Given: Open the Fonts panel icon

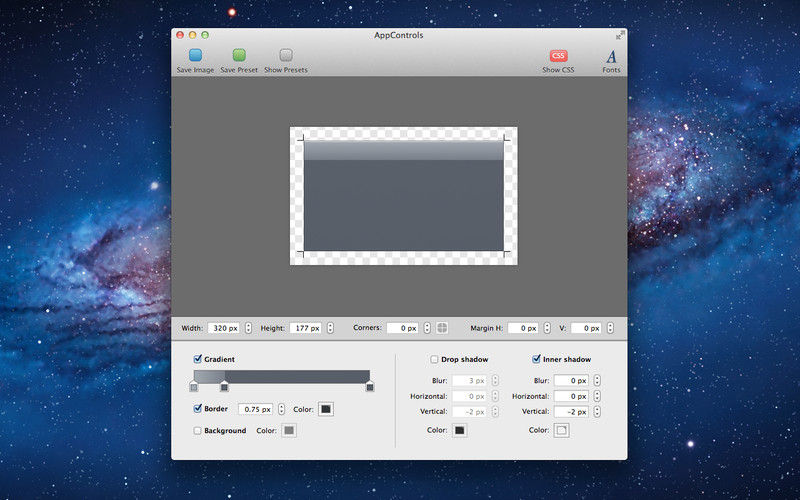Looking at the screenshot, I should tap(611, 56).
